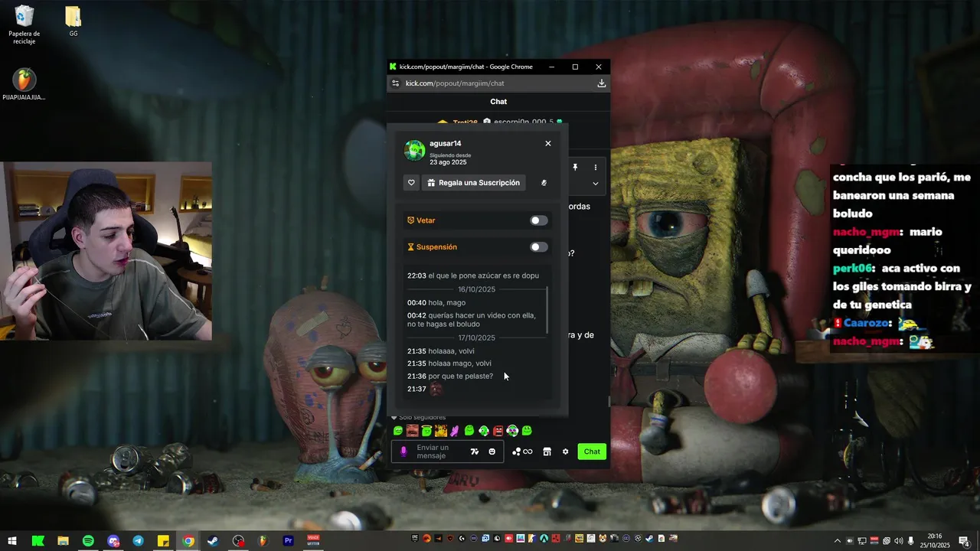This screenshot has height=551, width=980.
Task: Click message 'hola, mago' at 00:40
Action: coord(446,303)
